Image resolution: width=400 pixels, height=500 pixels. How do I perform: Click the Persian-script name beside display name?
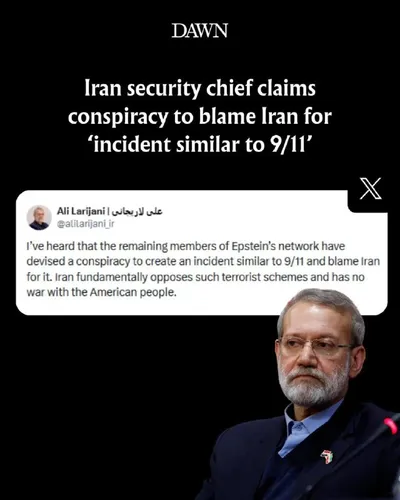(x=137, y=211)
